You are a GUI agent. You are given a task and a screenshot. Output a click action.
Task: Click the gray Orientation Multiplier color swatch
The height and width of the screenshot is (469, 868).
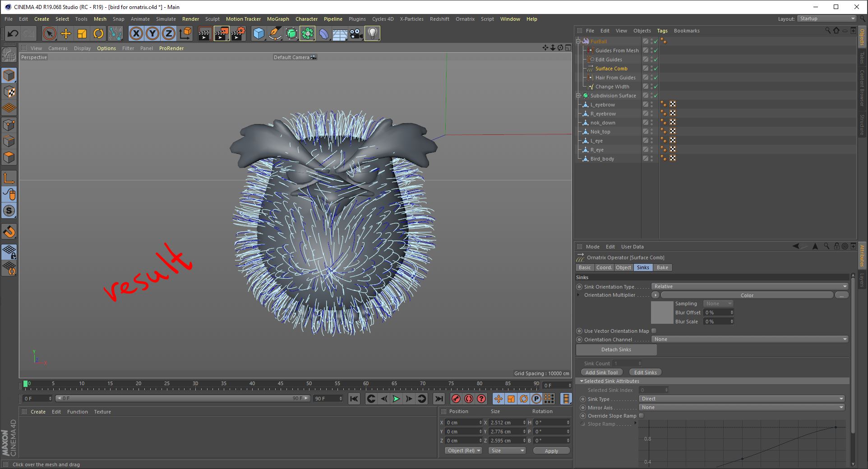tap(662, 313)
